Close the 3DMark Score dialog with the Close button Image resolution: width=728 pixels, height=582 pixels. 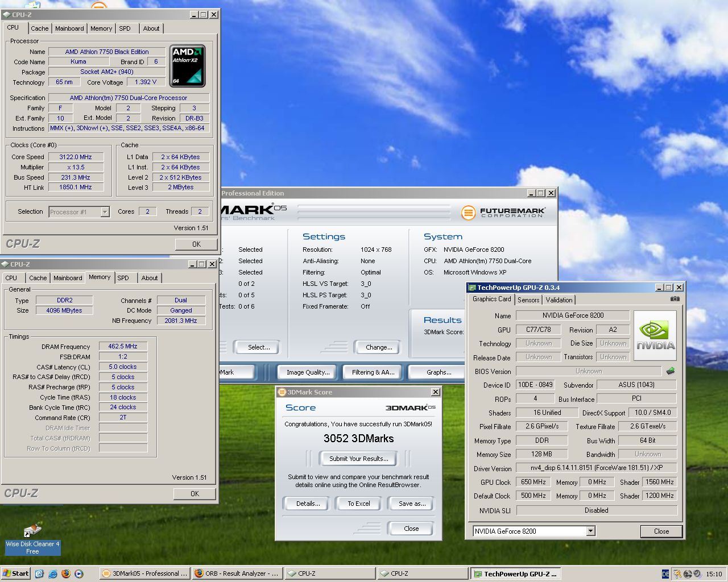click(411, 529)
